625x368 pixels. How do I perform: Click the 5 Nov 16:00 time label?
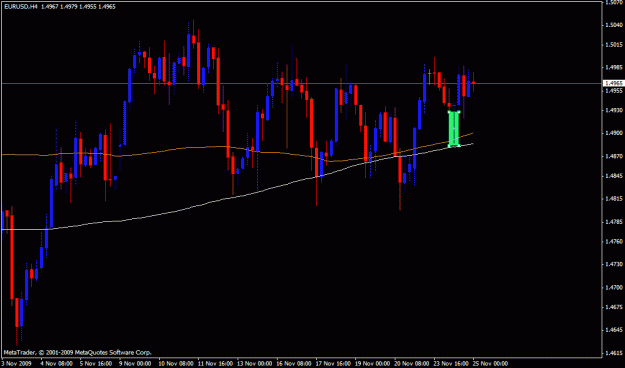95,364
